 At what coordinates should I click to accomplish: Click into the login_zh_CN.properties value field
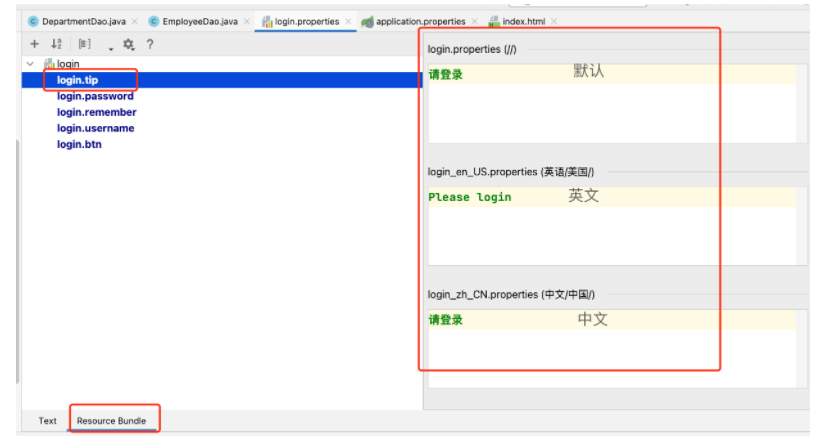(x=612, y=348)
